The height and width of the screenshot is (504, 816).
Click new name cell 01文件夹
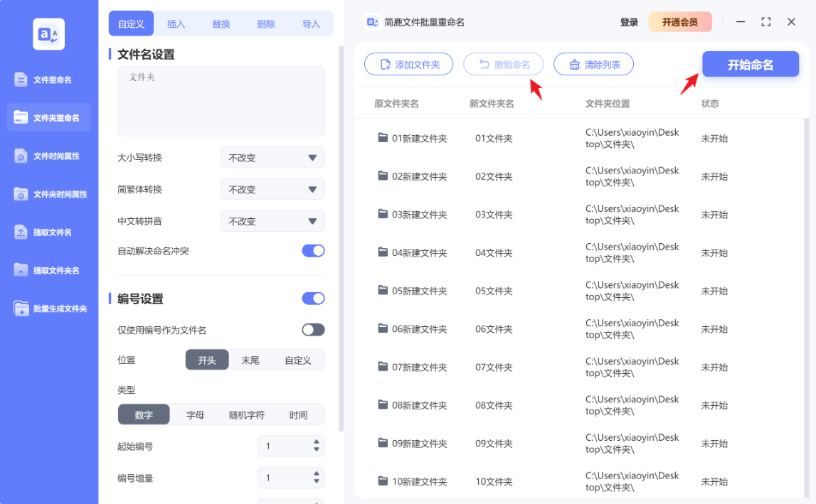pyautogui.click(x=494, y=139)
